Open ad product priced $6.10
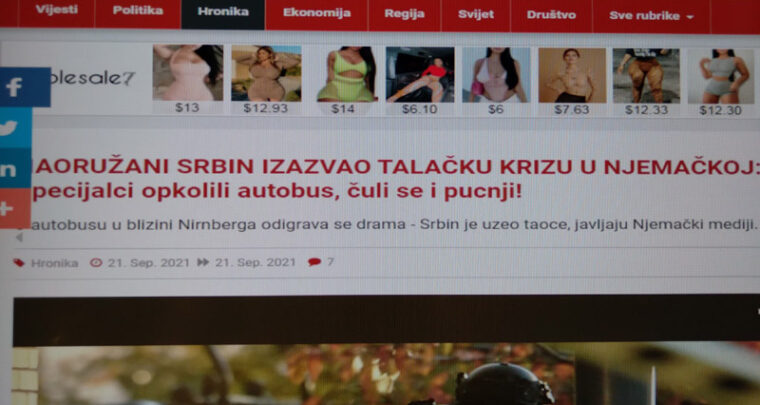 point(420,81)
